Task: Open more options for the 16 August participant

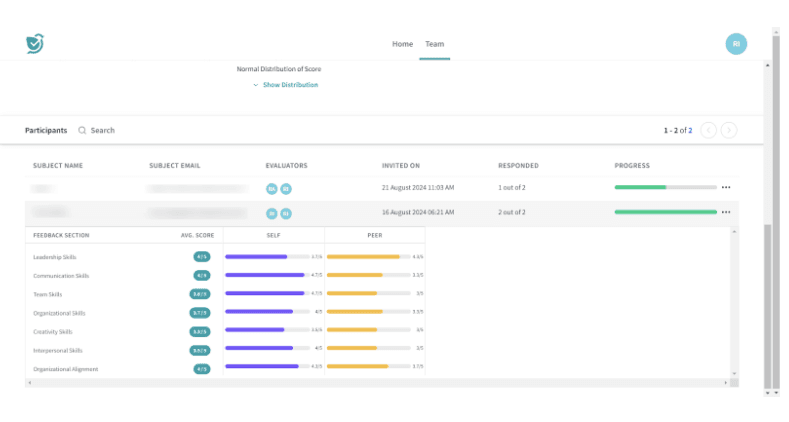Action: tap(726, 212)
